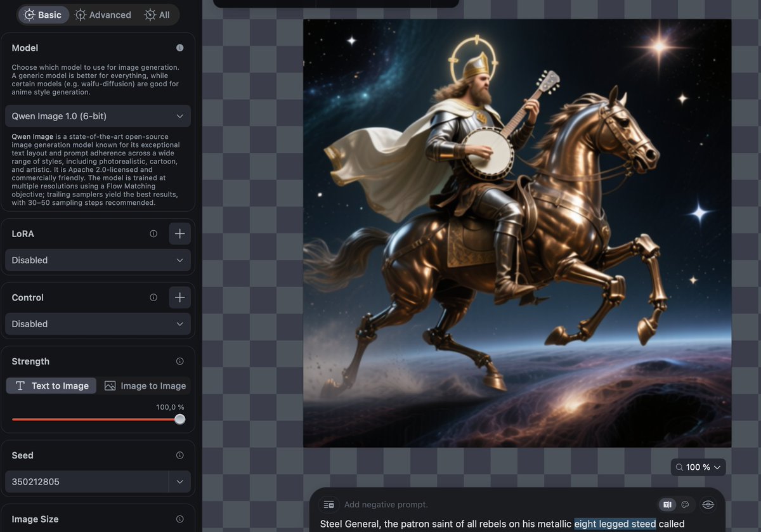The height and width of the screenshot is (532, 761).
Task: Click the highlighted 'eight legged steed' prompt text
Action: (x=615, y=524)
